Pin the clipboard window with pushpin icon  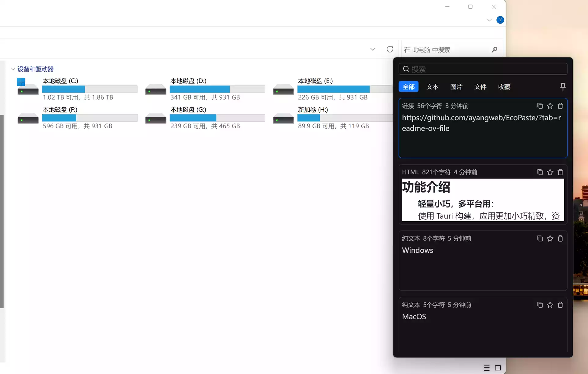[x=563, y=87]
